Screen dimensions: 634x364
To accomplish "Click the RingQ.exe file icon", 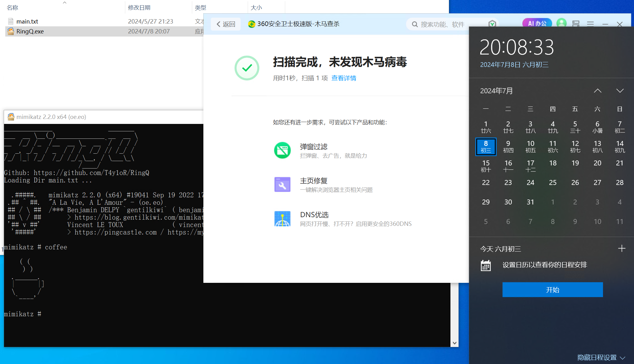I will click(11, 31).
